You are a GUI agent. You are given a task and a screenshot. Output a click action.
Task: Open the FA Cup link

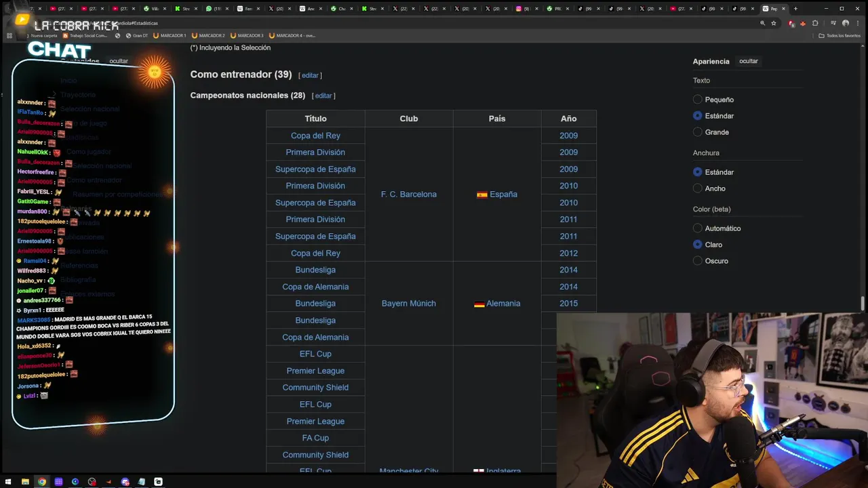315,438
